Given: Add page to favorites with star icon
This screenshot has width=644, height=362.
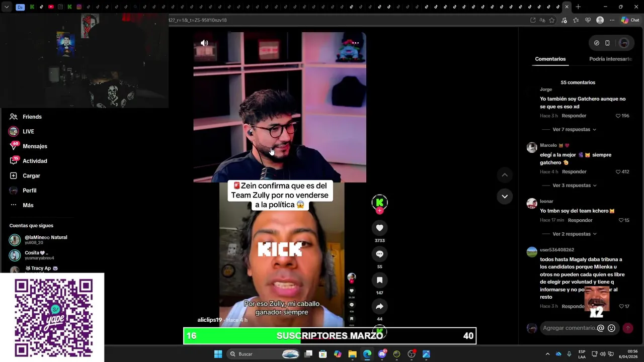Looking at the screenshot, I should point(552,20).
